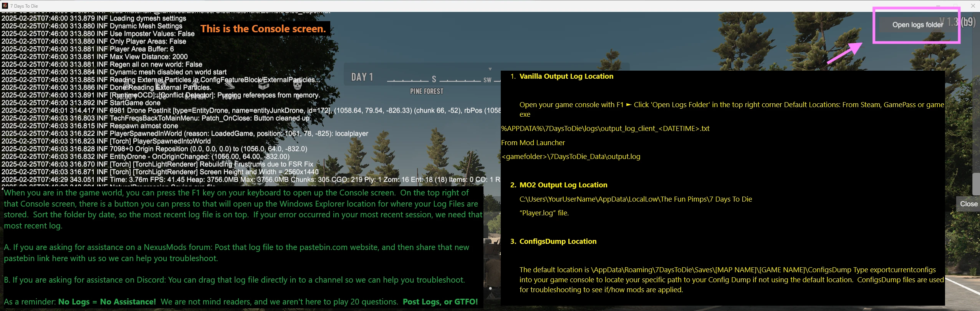Click the 'Rebuilding Frustrums due to FSR Fix' line
This screenshot has width=980, height=311.
(x=157, y=164)
